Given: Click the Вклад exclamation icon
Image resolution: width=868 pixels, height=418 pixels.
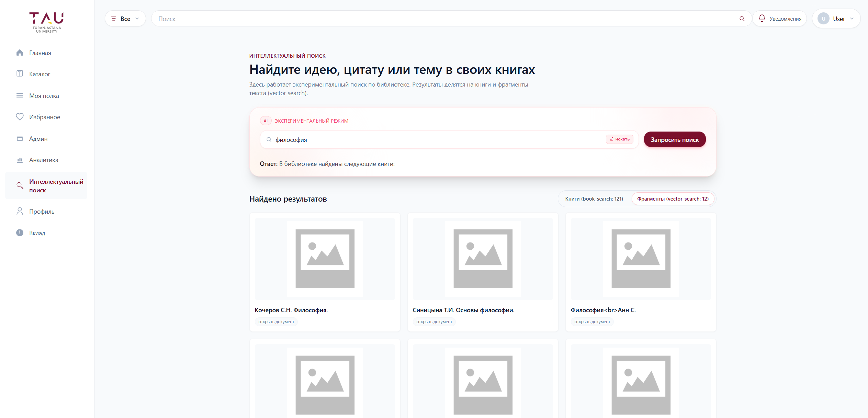Looking at the screenshot, I should [20, 233].
